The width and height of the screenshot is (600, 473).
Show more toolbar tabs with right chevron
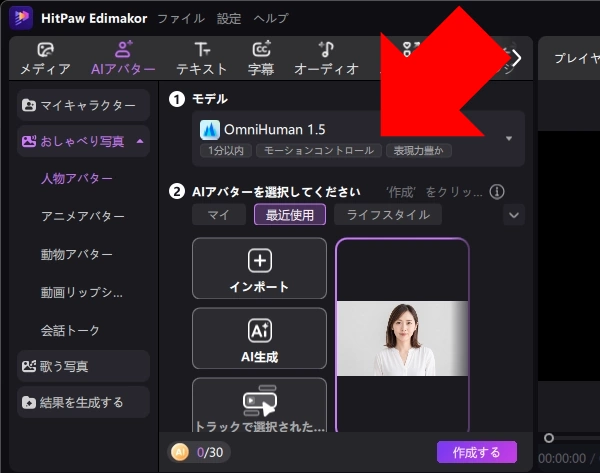(516, 59)
